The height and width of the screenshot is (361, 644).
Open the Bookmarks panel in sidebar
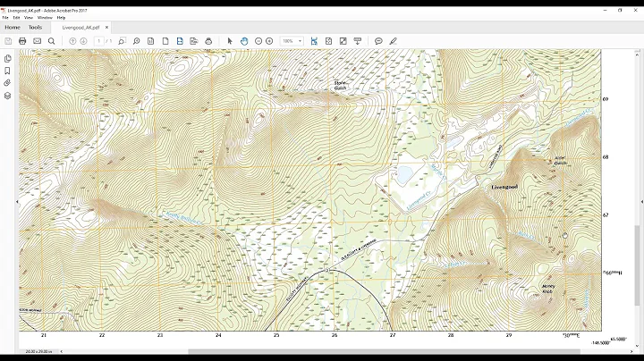pos(7,71)
